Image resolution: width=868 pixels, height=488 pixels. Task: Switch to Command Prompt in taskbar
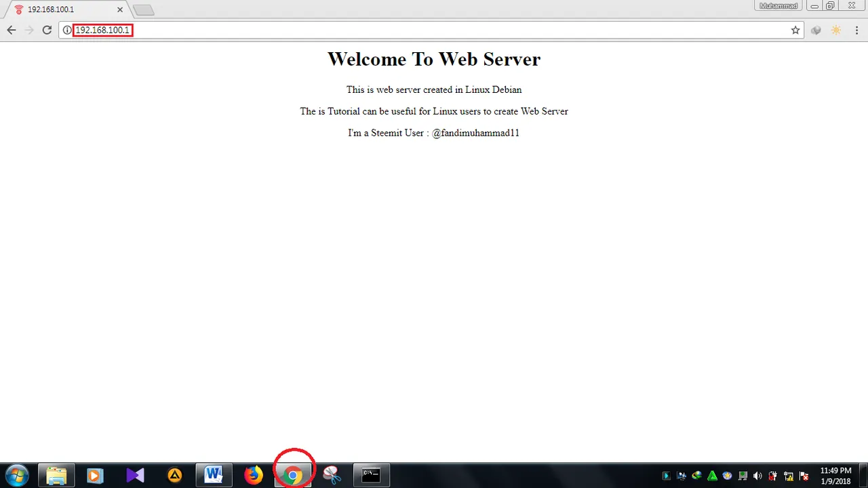coord(371,475)
